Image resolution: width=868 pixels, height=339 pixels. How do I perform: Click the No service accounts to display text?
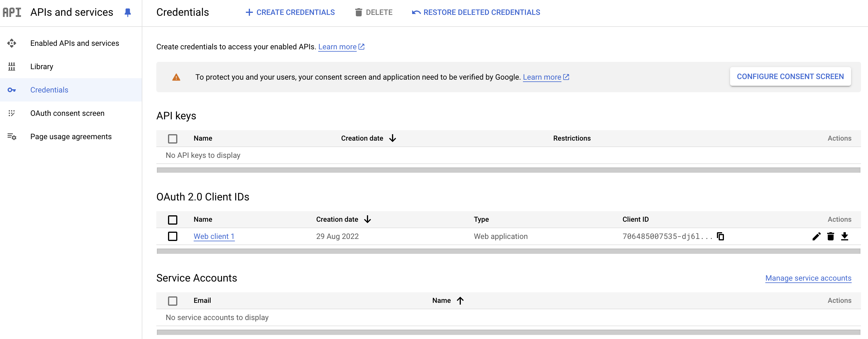pyautogui.click(x=217, y=317)
